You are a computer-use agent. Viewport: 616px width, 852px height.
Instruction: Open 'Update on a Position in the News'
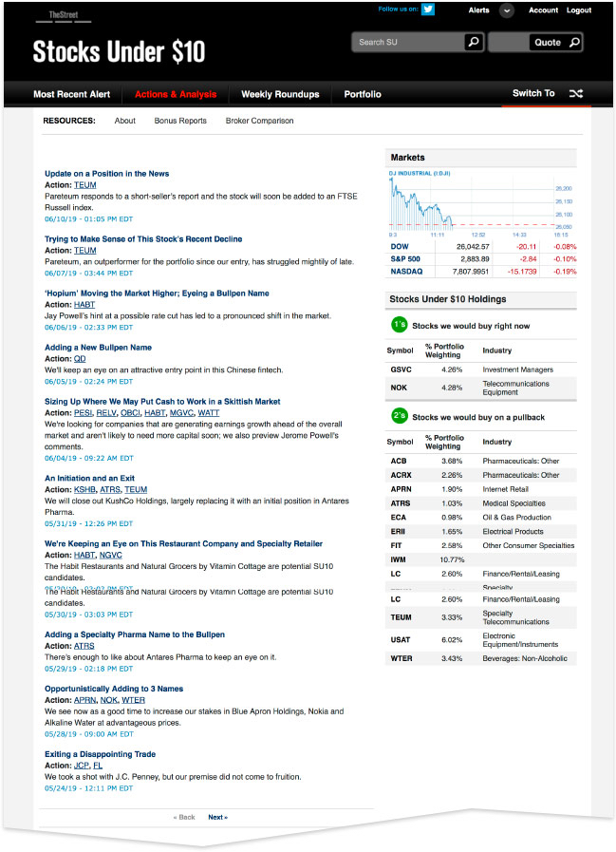click(x=106, y=173)
